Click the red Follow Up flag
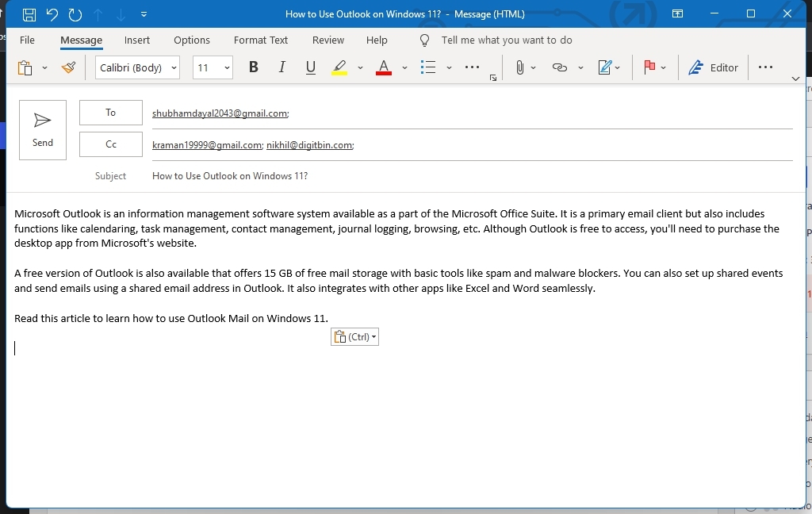 point(649,67)
